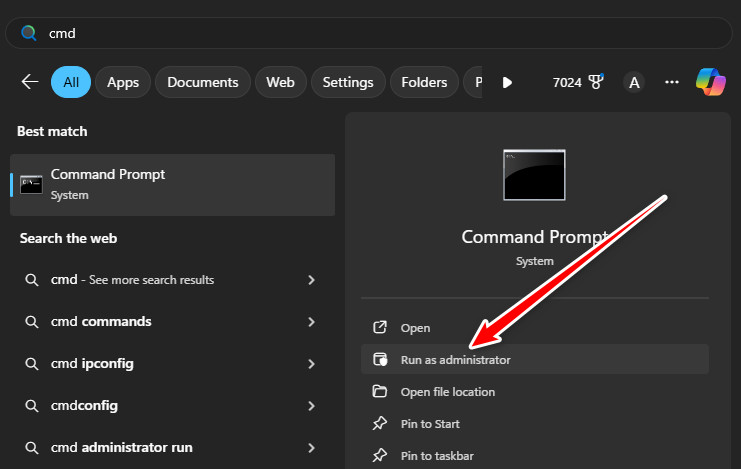
Task: Click 'cmd administrator run' web suggestion
Action: (x=122, y=447)
